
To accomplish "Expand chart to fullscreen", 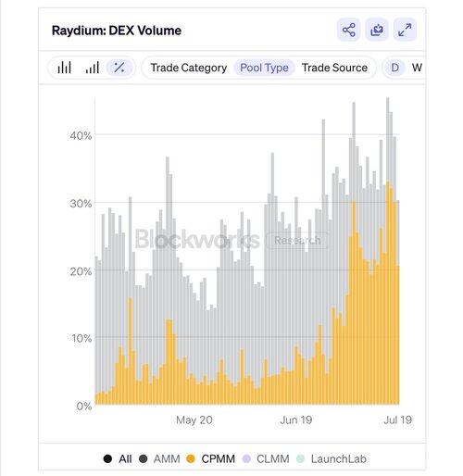I will point(405,30).
